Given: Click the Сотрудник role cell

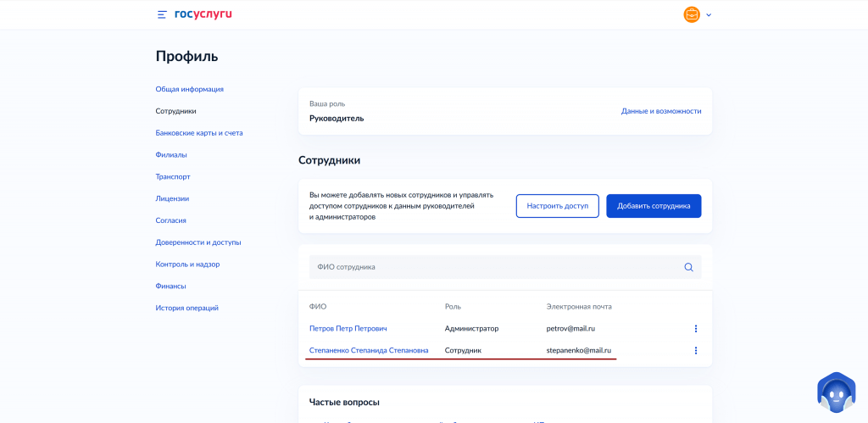Looking at the screenshot, I should (464, 350).
